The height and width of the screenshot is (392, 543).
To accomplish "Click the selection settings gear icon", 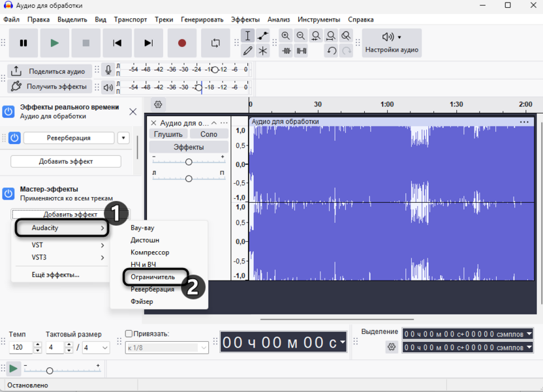I will coord(392,347).
